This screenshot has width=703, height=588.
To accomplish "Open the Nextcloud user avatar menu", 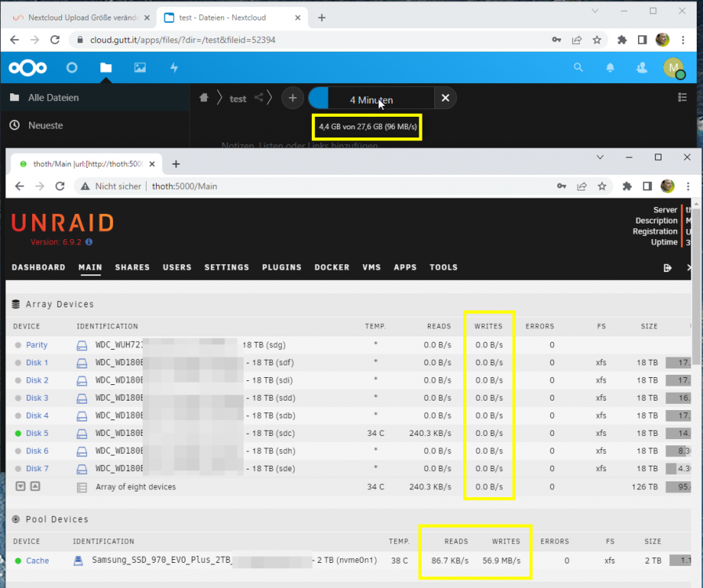I will click(673, 67).
